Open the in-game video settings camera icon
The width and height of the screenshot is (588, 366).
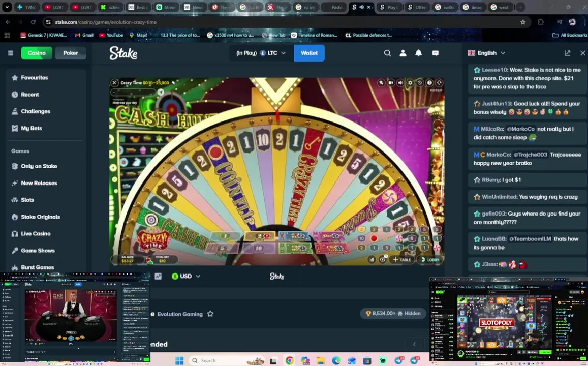tap(391, 83)
